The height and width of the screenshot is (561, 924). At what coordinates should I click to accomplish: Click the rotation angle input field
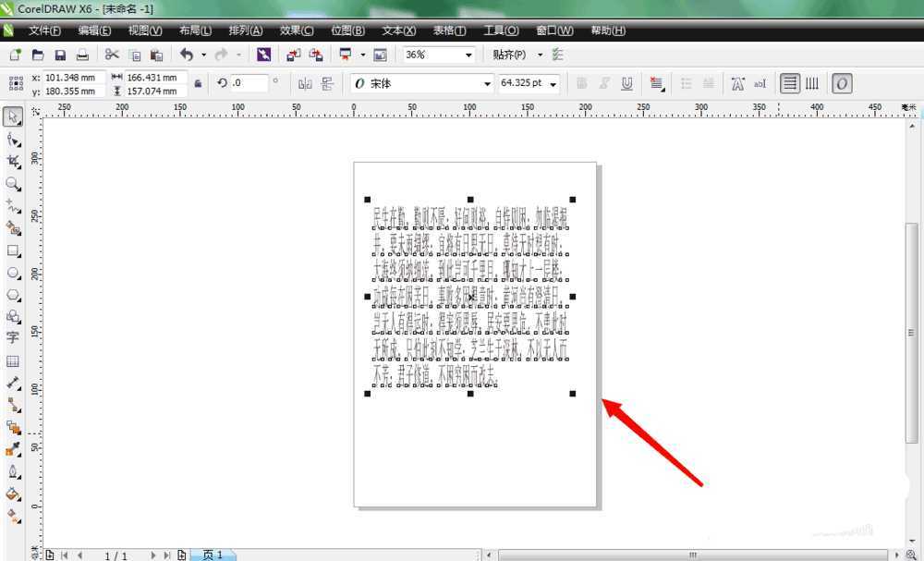249,84
